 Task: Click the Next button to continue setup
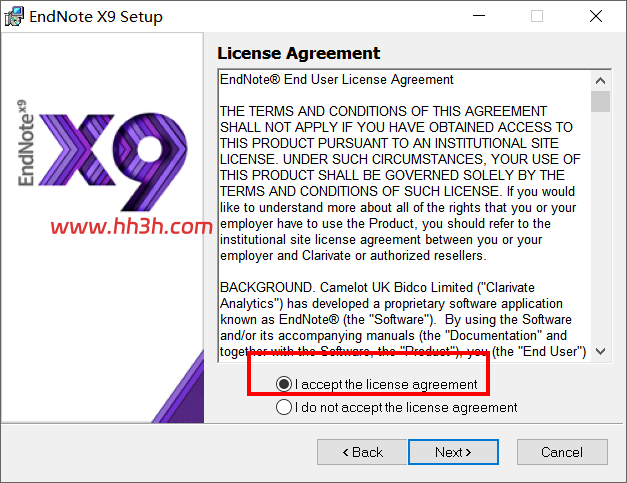[x=453, y=452]
